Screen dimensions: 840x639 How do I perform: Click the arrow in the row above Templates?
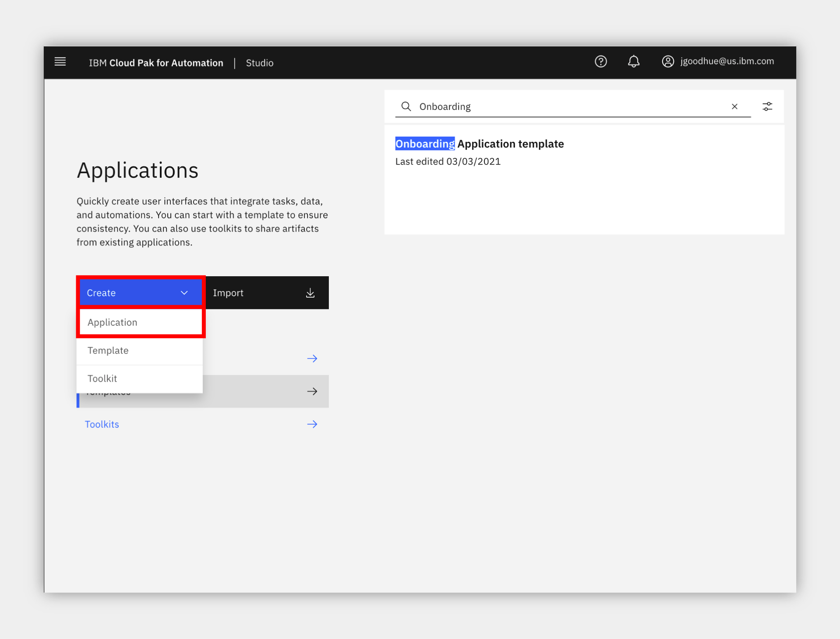click(x=312, y=358)
